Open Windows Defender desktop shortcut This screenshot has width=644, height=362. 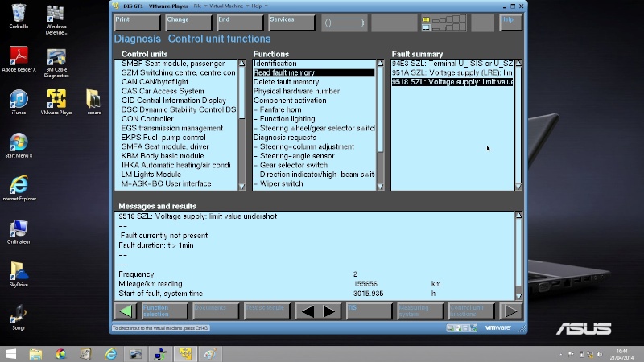(56, 19)
